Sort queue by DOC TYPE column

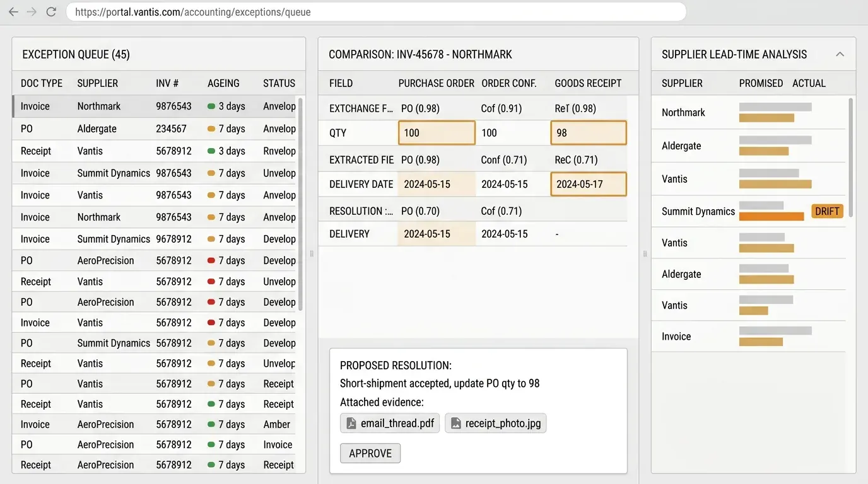pos(42,83)
